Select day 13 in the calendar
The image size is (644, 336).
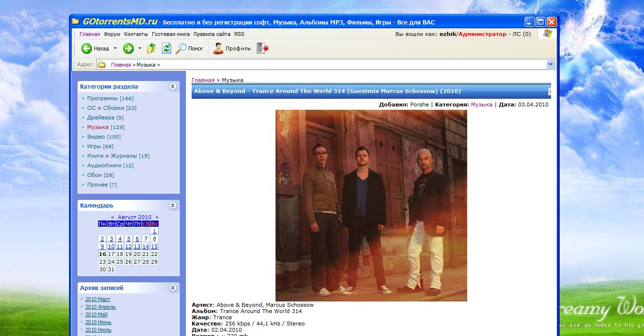137,246
